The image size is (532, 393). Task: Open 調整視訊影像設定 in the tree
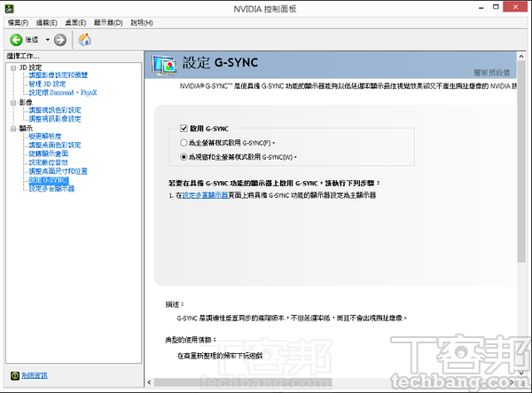(55, 119)
